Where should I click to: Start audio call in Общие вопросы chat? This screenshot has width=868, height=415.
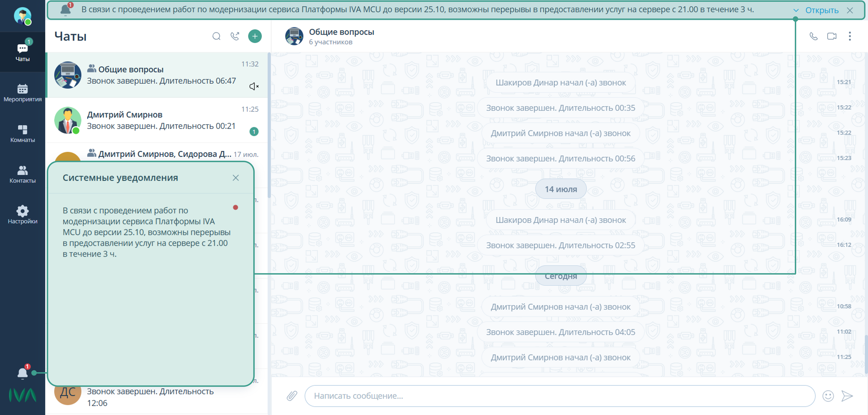tap(813, 36)
